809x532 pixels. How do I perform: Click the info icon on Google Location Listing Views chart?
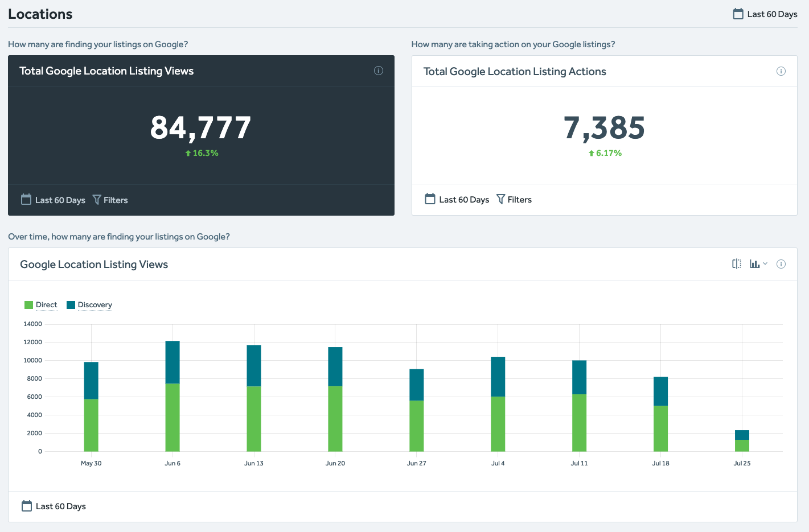click(x=781, y=263)
